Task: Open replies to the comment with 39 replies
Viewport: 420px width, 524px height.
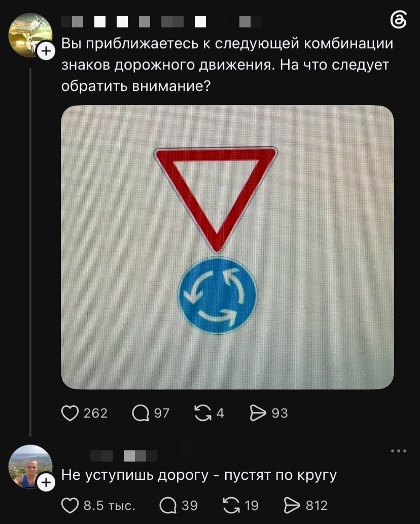Action: [x=168, y=505]
